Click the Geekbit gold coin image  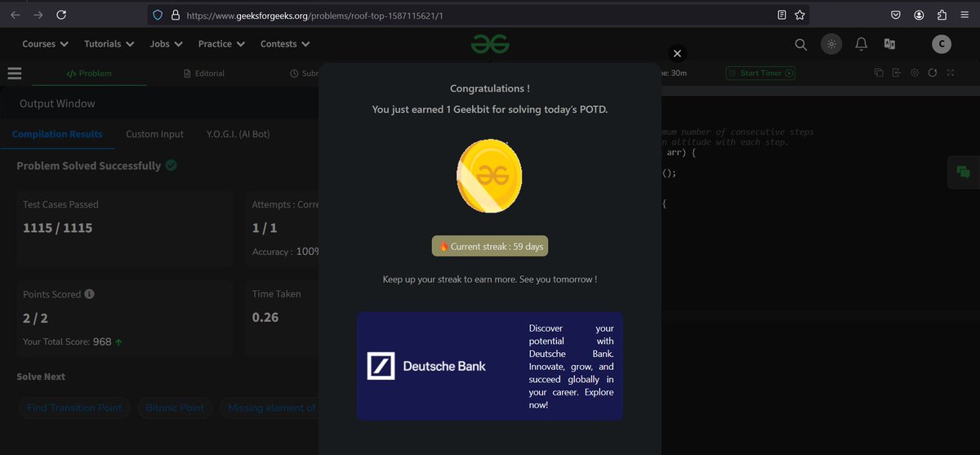coord(489,176)
